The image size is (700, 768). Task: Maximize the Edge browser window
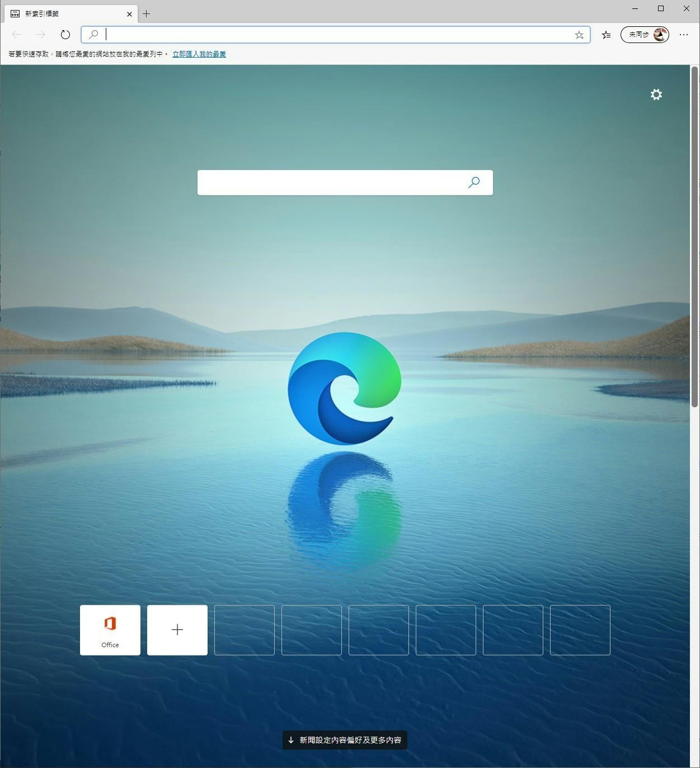[661, 8]
